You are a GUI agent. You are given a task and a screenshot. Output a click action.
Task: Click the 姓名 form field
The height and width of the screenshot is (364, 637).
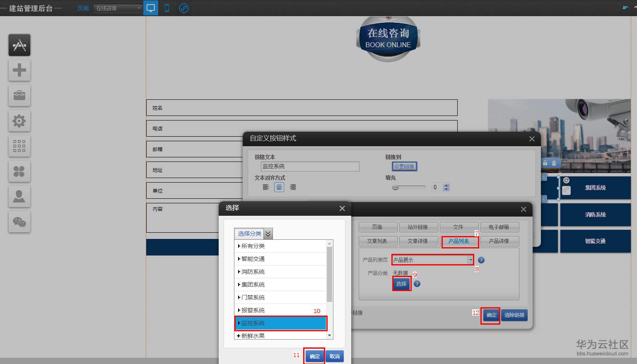(x=302, y=108)
